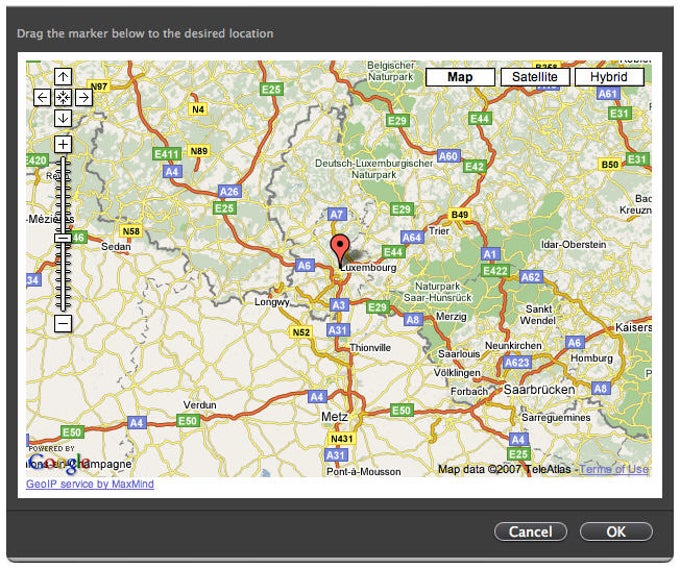Confirm location with OK button

pyautogui.click(x=616, y=532)
